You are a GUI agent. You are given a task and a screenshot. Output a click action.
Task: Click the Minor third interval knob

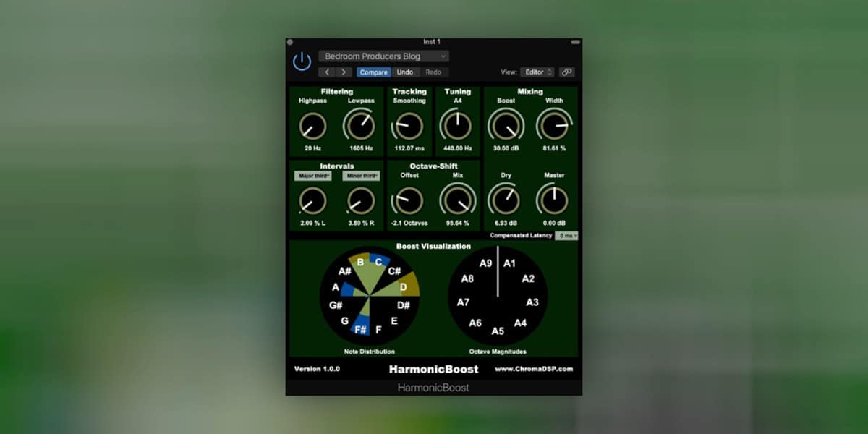[360, 201]
